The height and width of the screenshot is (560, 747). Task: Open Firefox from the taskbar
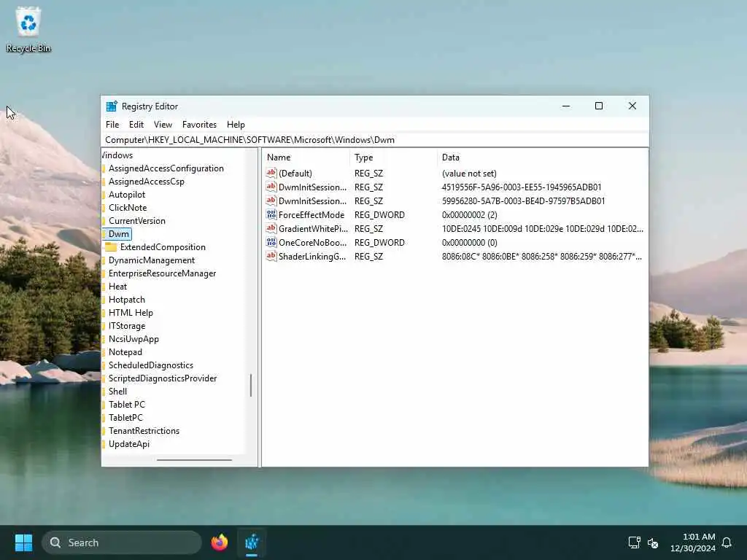219,542
